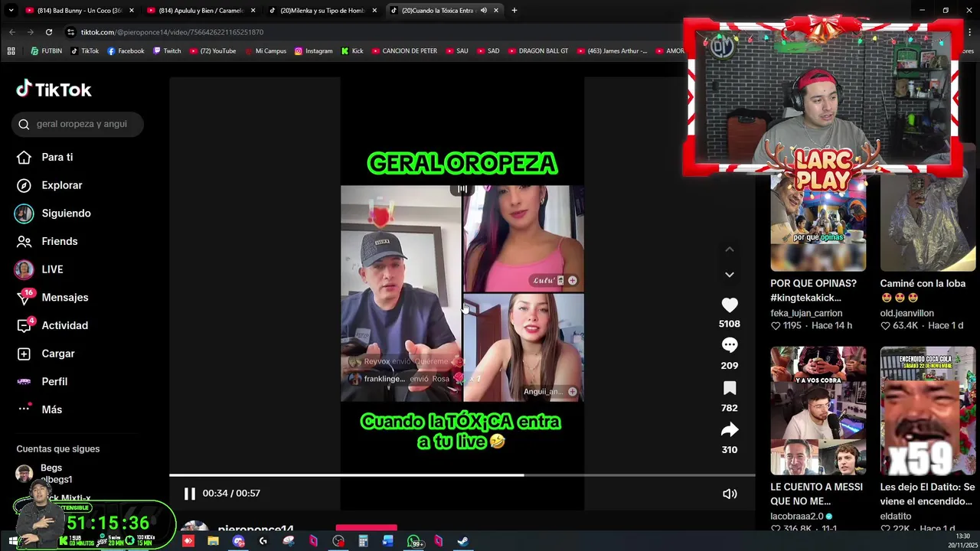
Task: Open the James Arthur bookmark
Action: point(612,51)
